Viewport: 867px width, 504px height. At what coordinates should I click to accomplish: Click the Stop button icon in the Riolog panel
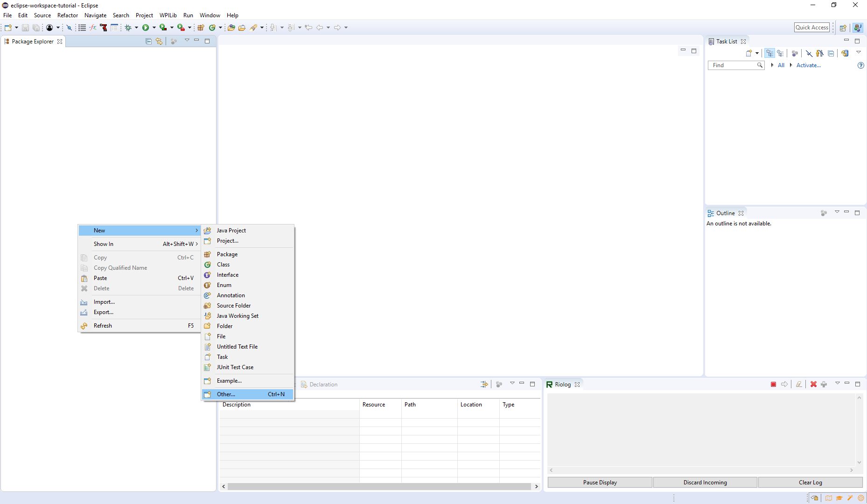click(773, 384)
